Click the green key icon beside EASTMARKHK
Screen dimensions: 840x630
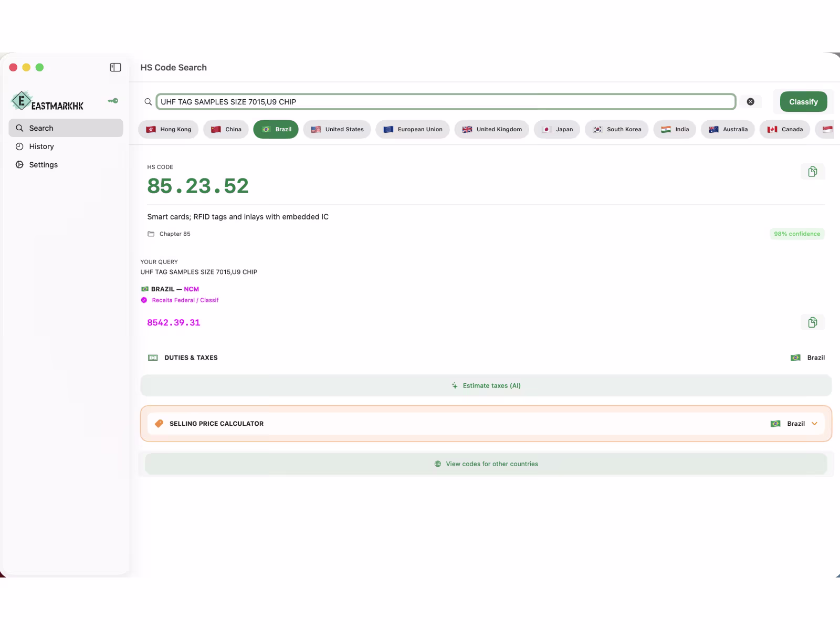pyautogui.click(x=113, y=101)
